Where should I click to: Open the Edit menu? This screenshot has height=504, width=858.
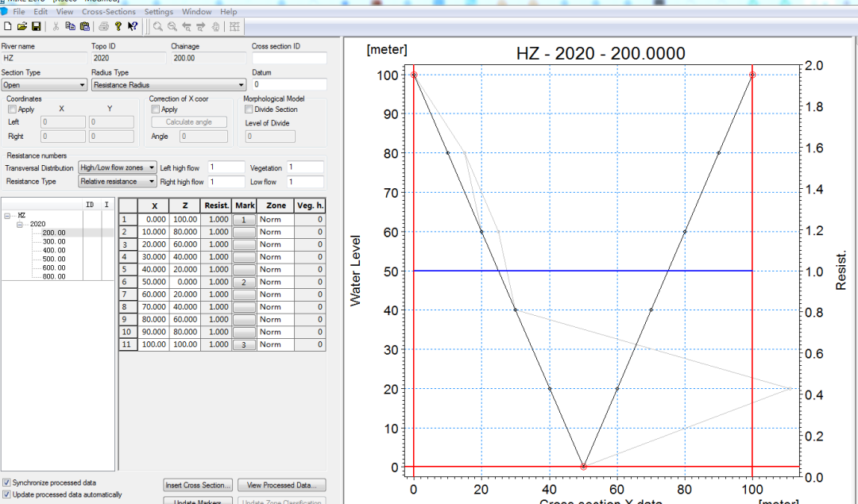[x=41, y=11]
